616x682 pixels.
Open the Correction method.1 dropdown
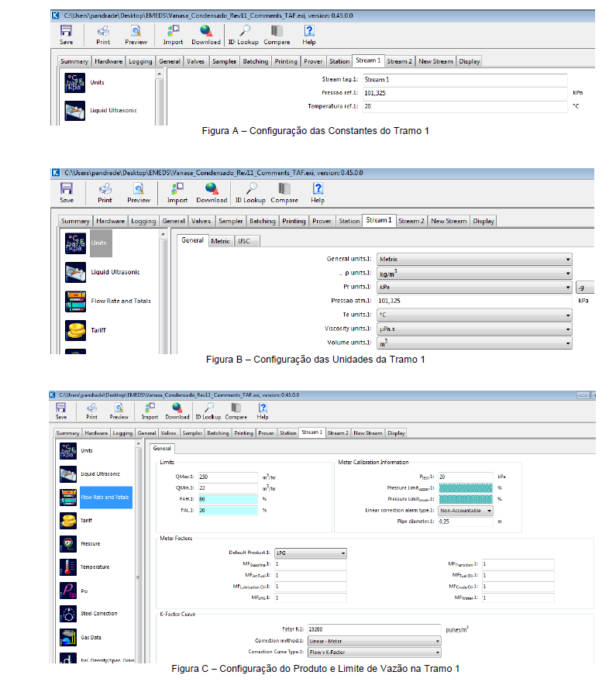coord(374,642)
